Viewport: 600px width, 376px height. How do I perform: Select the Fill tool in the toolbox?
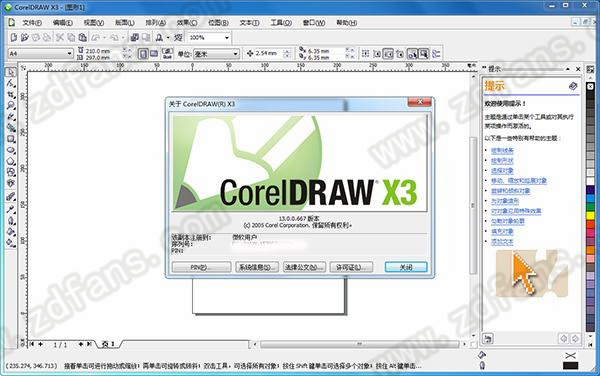pos(11,231)
